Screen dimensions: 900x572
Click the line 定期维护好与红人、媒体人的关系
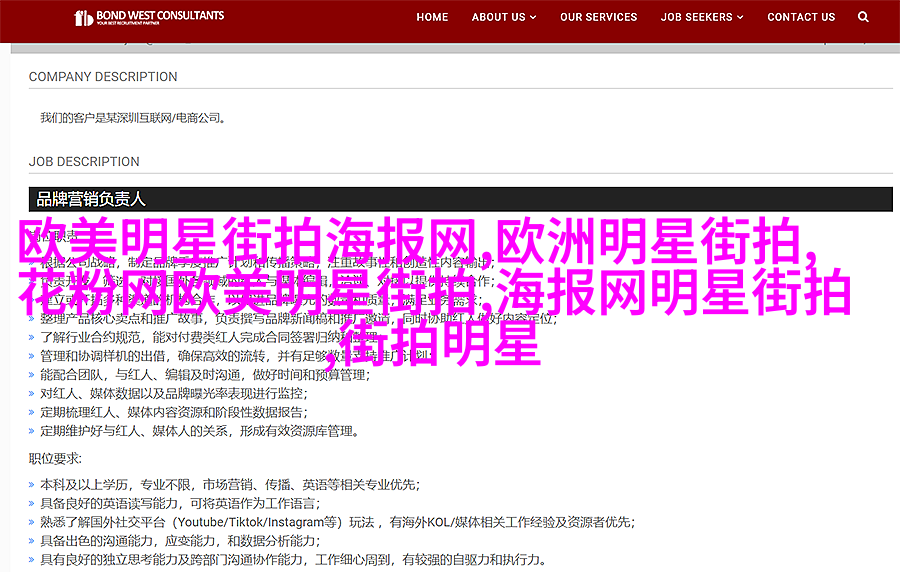click(199, 431)
